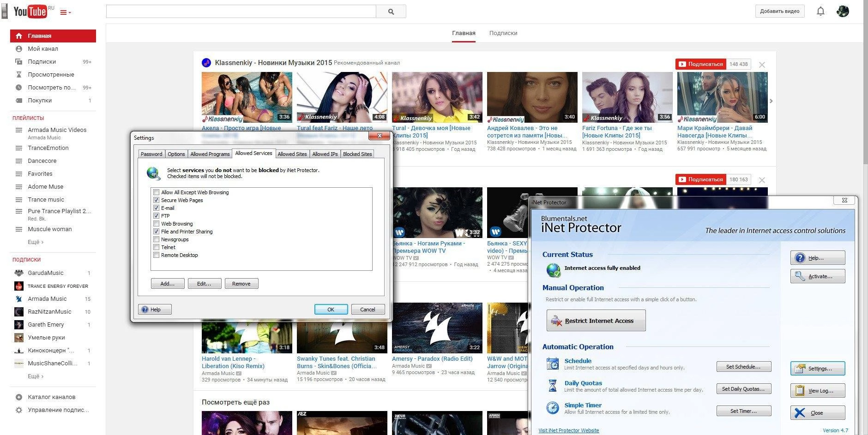Open notifications bell icon
Viewport: 868px width, 435px height.
820,12
